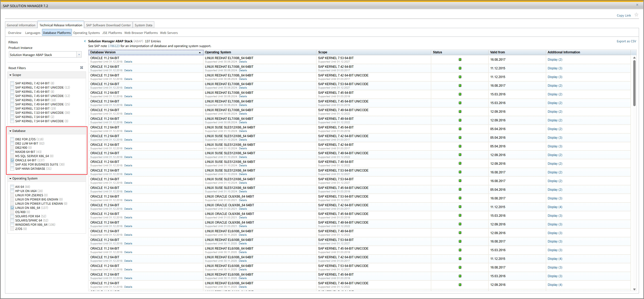Click the Technical Release Information tab

pyautogui.click(x=61, y=25)
